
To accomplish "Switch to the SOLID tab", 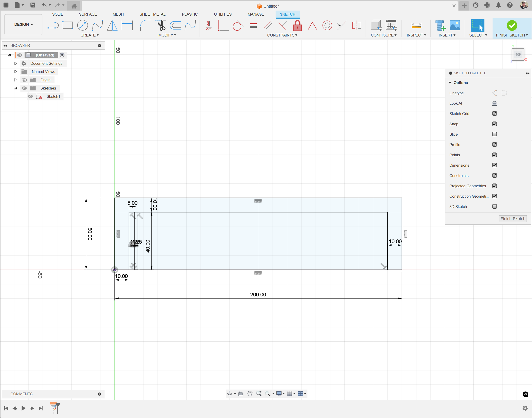I will click(x=58, y=14).
